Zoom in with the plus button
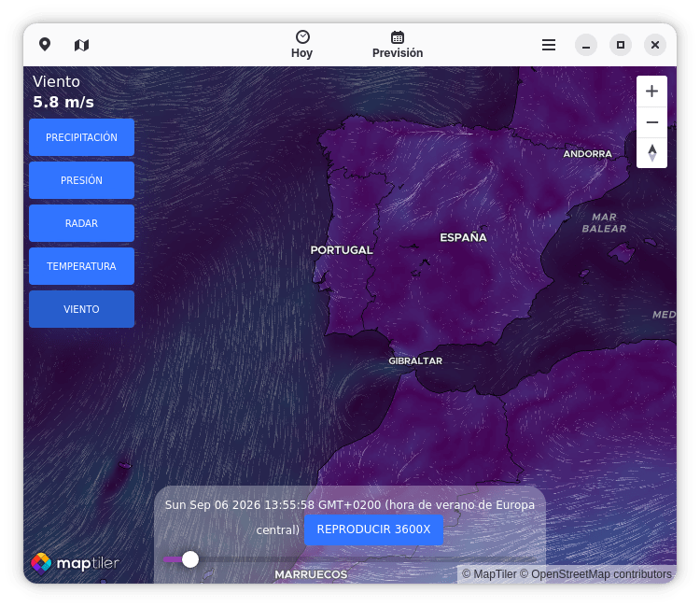The image size is (700, 607). (651, 92)
